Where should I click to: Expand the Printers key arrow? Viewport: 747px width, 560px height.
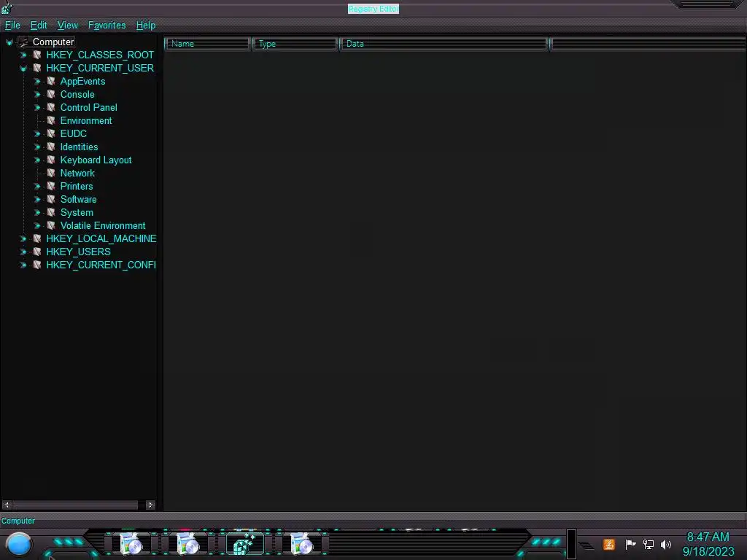point(36,186)
